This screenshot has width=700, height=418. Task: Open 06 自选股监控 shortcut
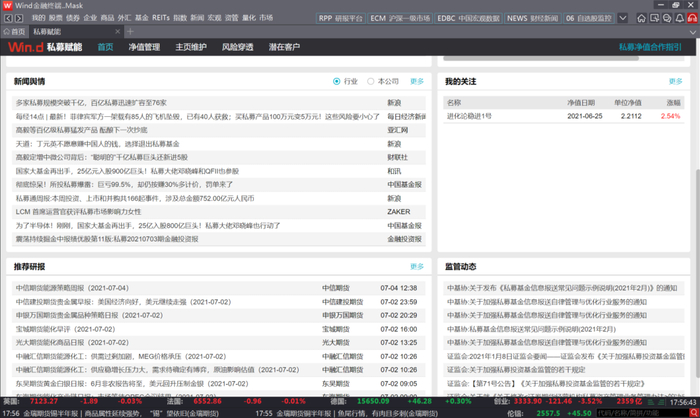[x=589, y=18]
